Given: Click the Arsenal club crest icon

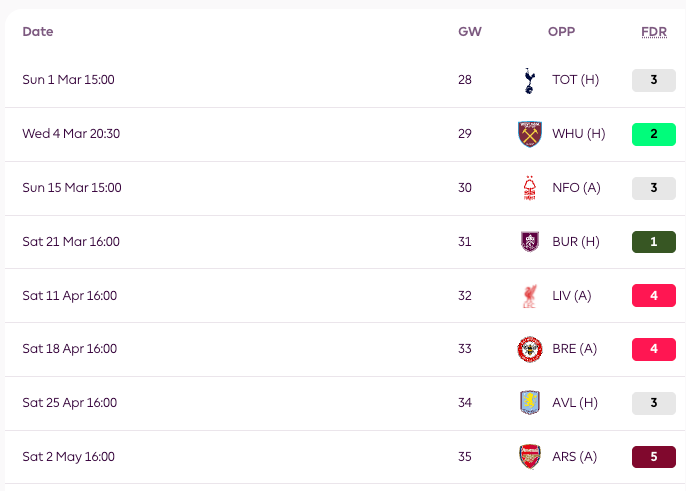Looking at the screenshot, I should point(529,457).
